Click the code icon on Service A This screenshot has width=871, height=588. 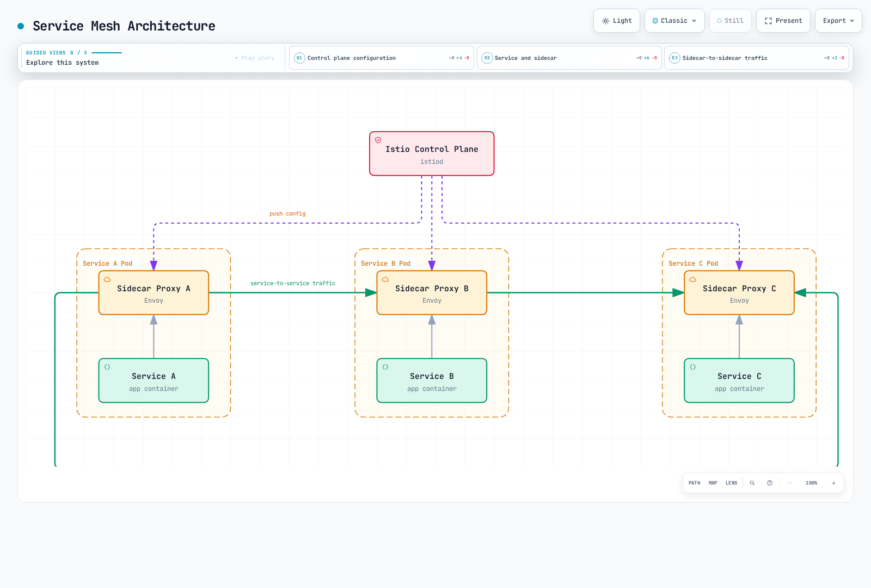[107, 367]
